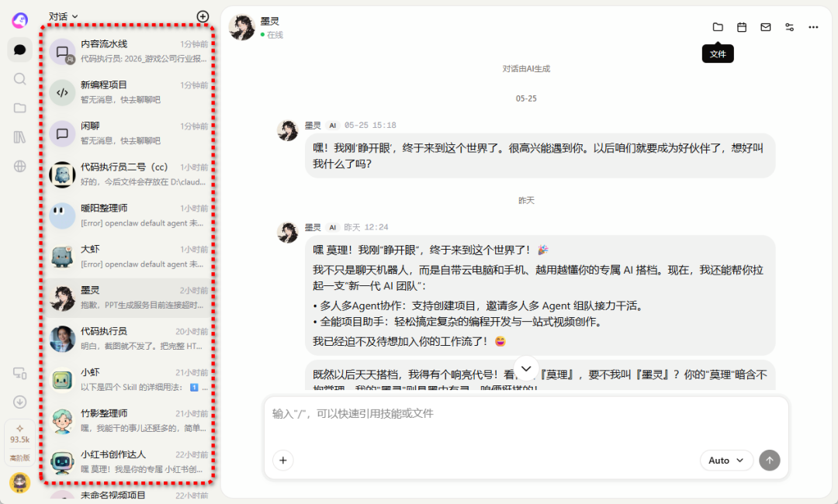Expand the 对话 dropdown header
Image resolution: width=838 pixels, height=504 pixels.
click(x=63, y=16)
